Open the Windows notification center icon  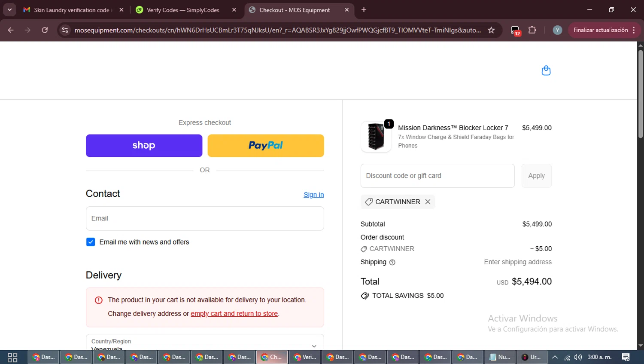[x=626, y=357]
